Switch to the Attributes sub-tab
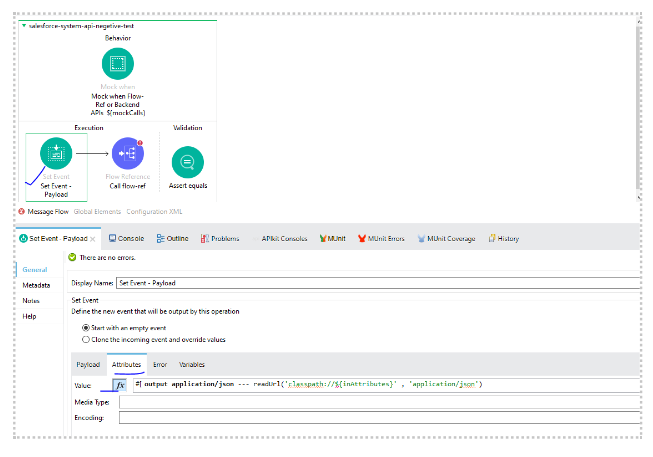653x457 pixels. 126,365
